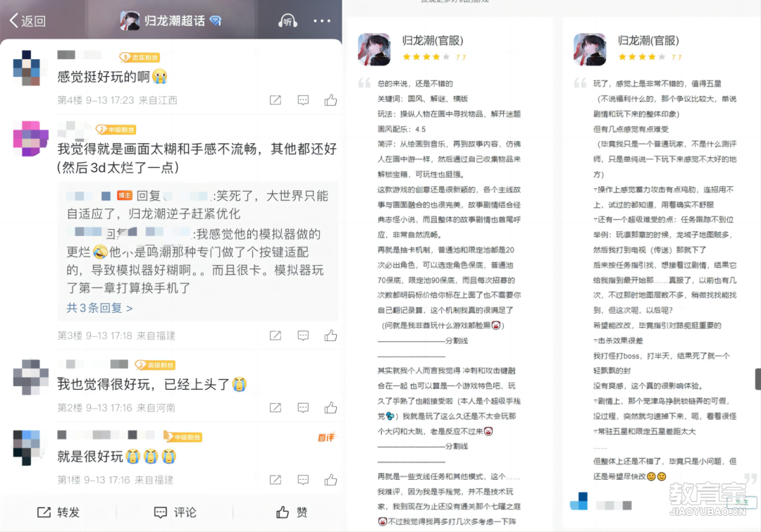This screenshot has height=532, width=761.
Task: Grab the scrollbar handle on the right edge
Action: pyautogui.click(x=757, y=378)
